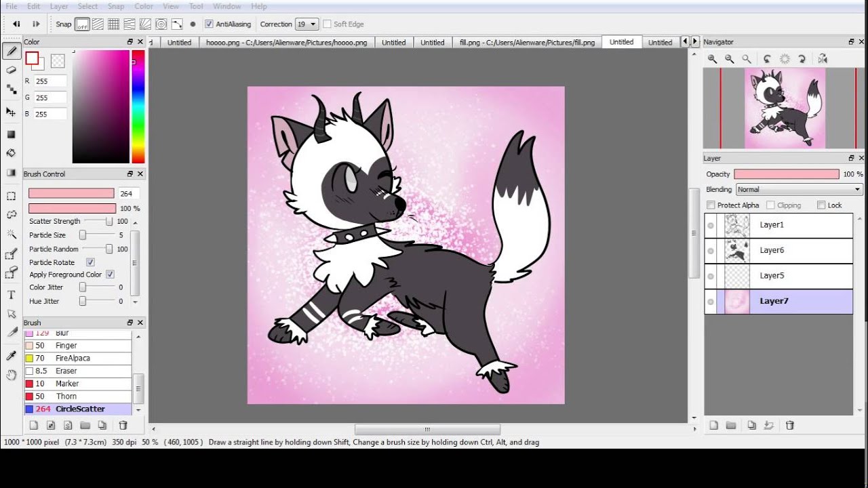Toggle the AntiAliasing checkbox
Viewport: 868px width, 488px height.
coord(209,24)
